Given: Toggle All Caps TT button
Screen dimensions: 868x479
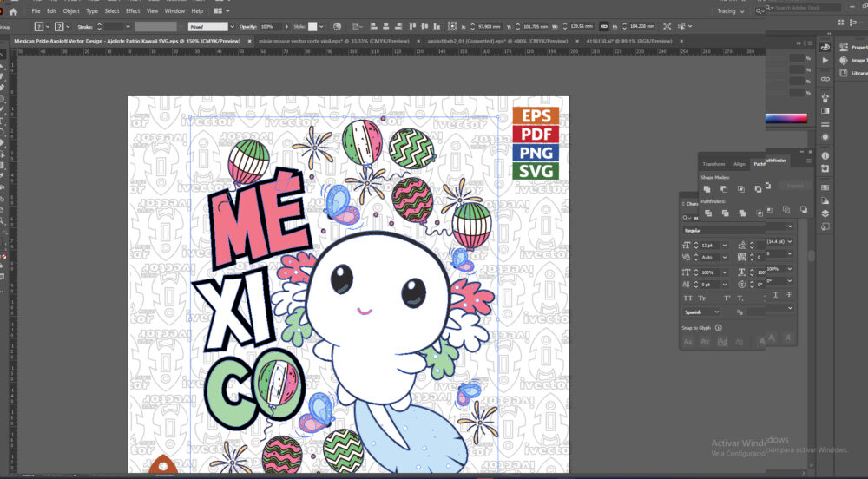Looking at the screenshot, I should 687,299.
